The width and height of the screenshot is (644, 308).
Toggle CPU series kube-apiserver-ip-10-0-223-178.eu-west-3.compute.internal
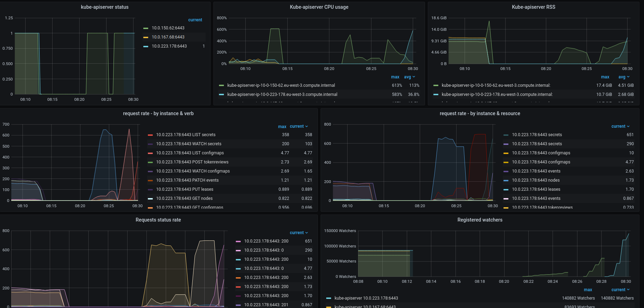(x=282, y=94)
